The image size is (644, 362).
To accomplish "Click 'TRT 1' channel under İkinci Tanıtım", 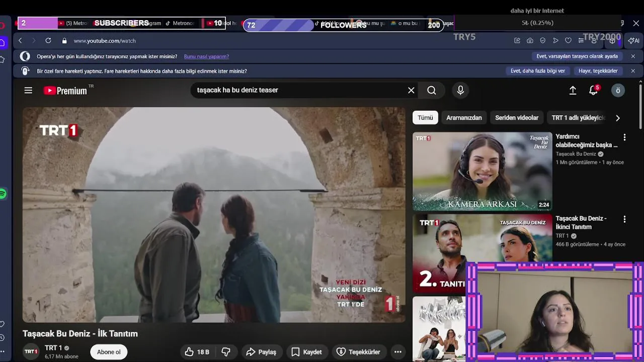I will click(x=562, y=236).
